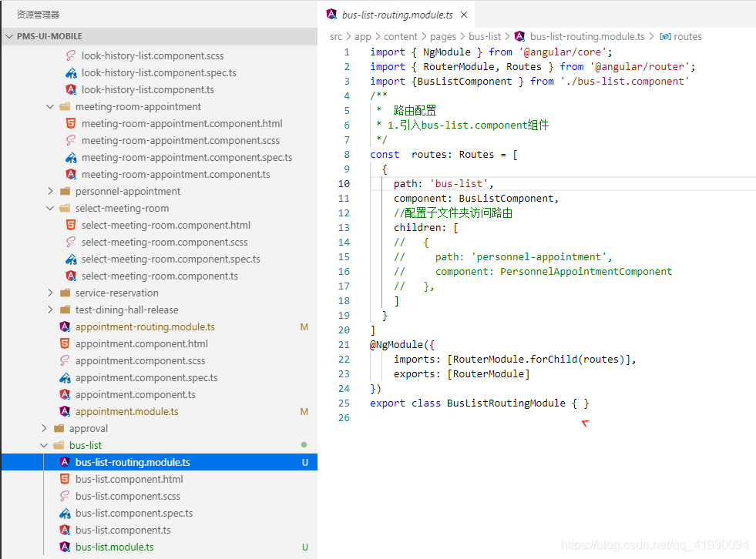Close the bus-list-routing.module.ts editor tab
This screenshot has width=756, height=559.
(x=464, y=15)
